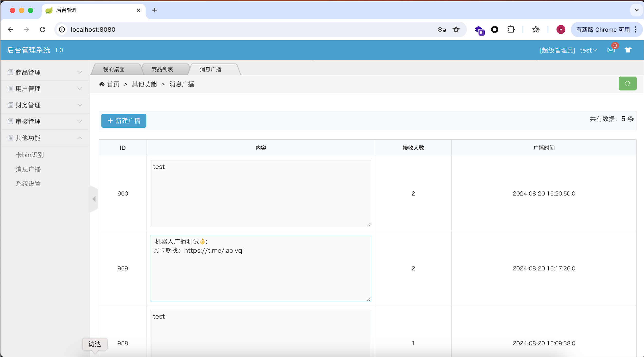This screenshot has width=644, height=357.
Task: Click the timestamp 2024-08-20 15:09:38.0
Action: 544,343
